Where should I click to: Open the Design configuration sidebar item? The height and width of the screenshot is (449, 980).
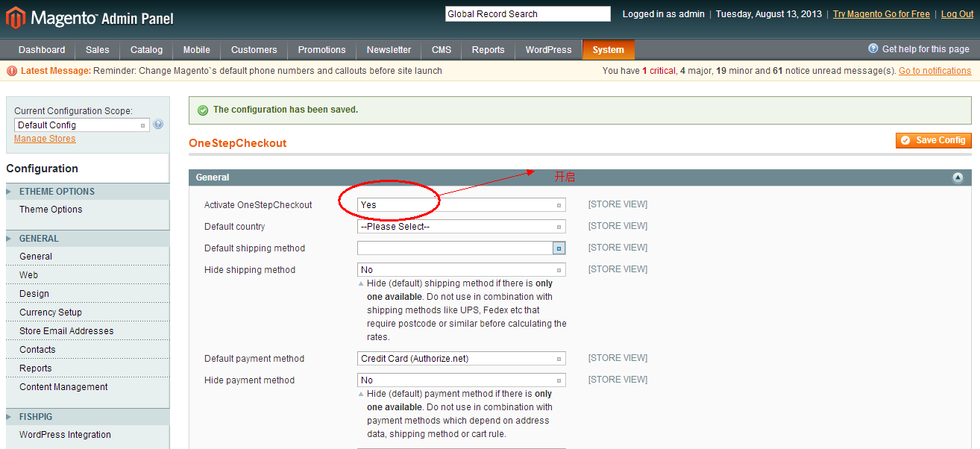34,294
